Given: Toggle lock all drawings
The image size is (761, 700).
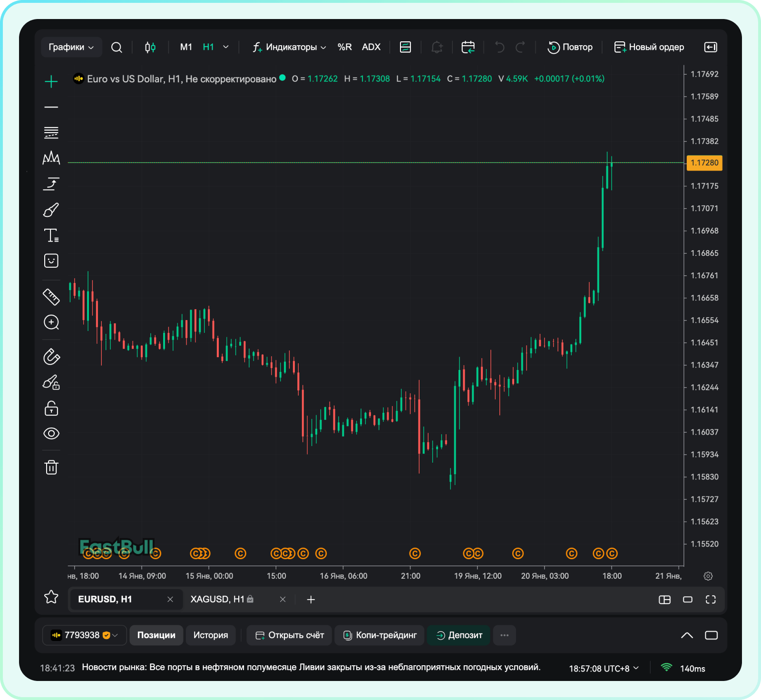Looking at the screenshot, I should point(51,408).
